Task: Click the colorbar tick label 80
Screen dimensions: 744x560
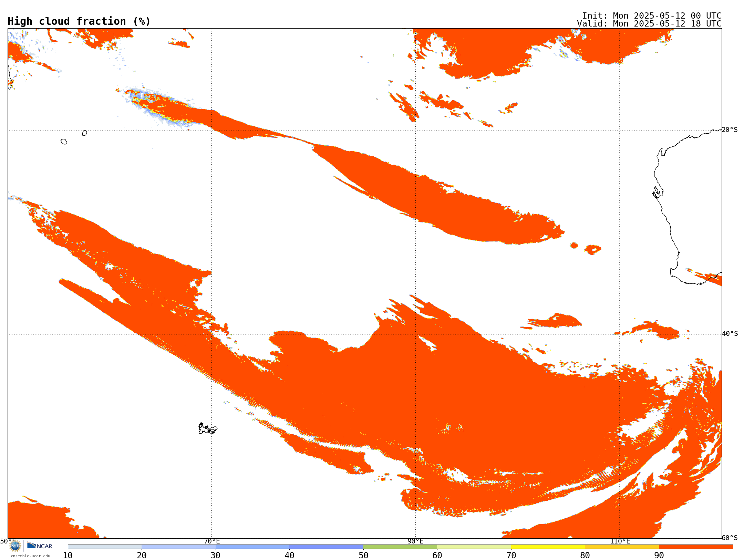Action: point(585,556)
